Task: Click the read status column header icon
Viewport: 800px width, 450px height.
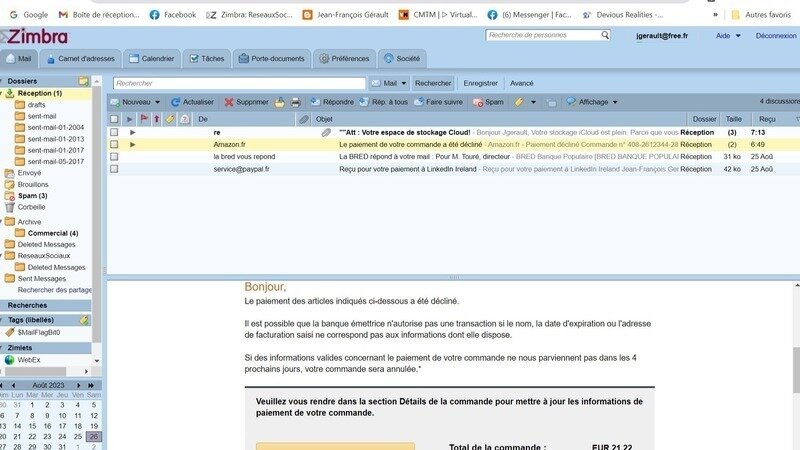Action: click(185, 119)
